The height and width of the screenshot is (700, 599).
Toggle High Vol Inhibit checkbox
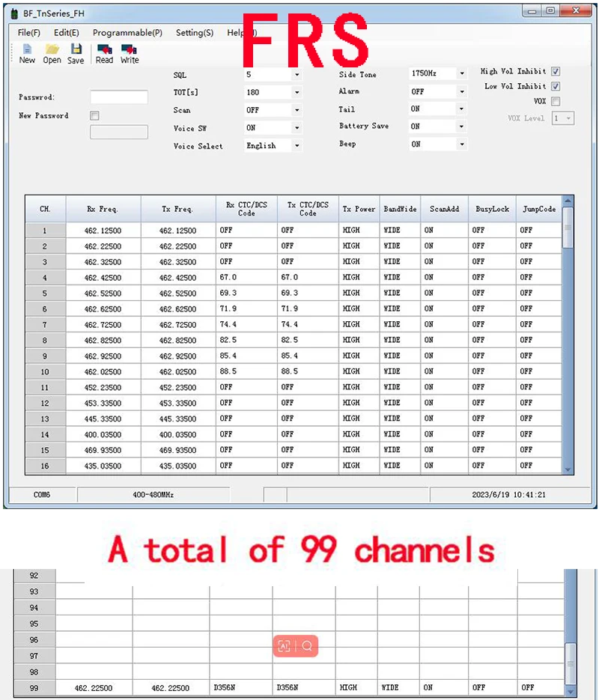click(556, 72)
